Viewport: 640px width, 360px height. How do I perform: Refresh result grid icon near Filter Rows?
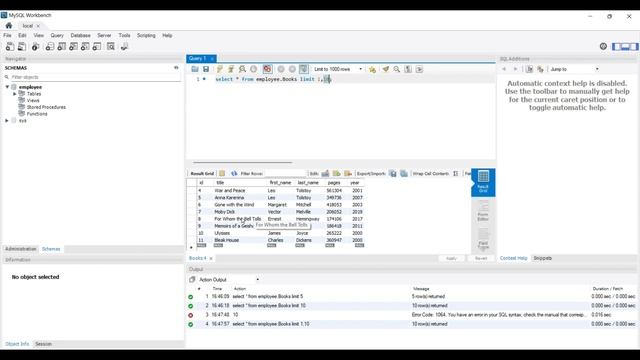[234, 173]
